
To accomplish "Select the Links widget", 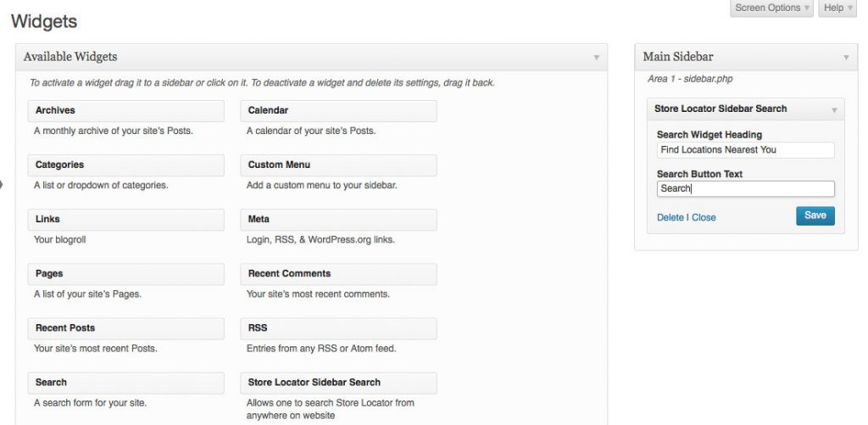I will 125,220.
